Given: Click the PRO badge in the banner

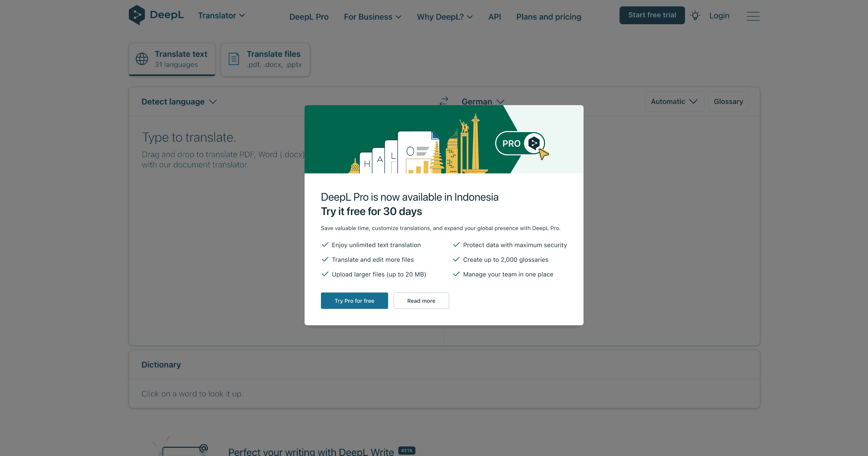Looking at the screenshot, I should 520,143.
